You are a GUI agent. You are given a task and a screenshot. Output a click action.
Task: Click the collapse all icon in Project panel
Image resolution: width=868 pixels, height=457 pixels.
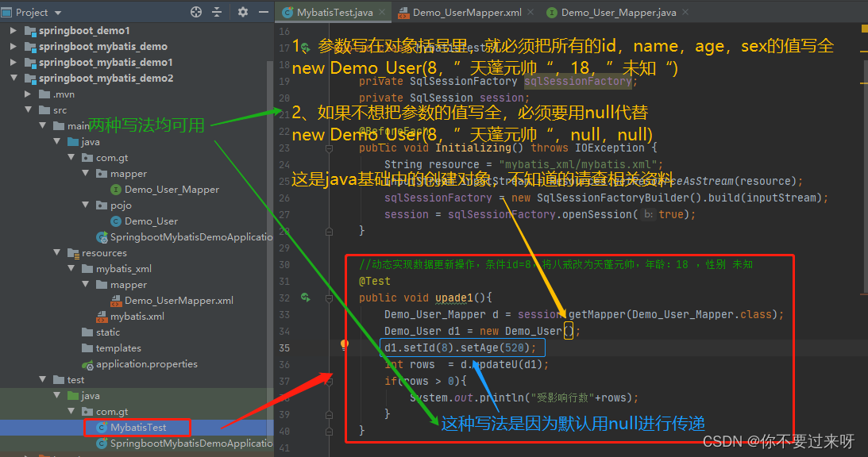click(217, 12)
